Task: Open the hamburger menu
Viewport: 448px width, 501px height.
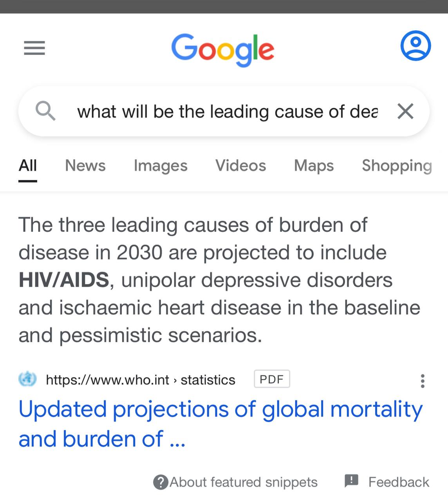Action: 34,48
